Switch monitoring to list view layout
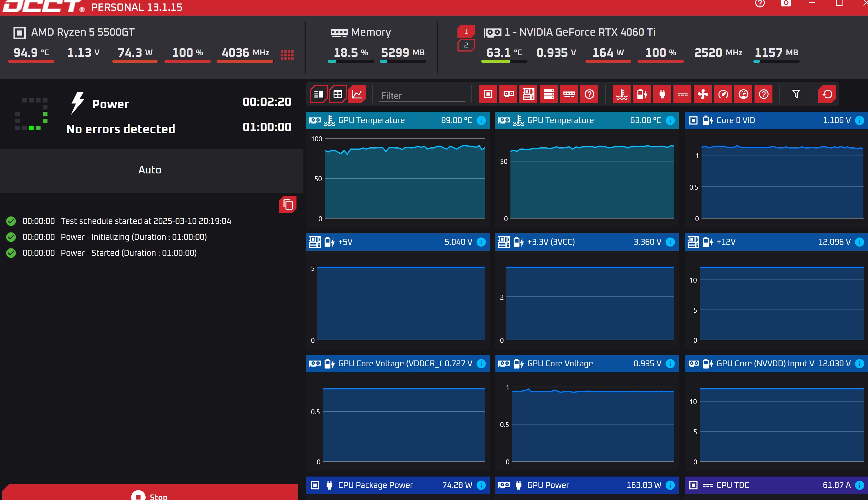The width and height of the screenshot is (868, 500). pyautogui.click(x=318, y=94)
